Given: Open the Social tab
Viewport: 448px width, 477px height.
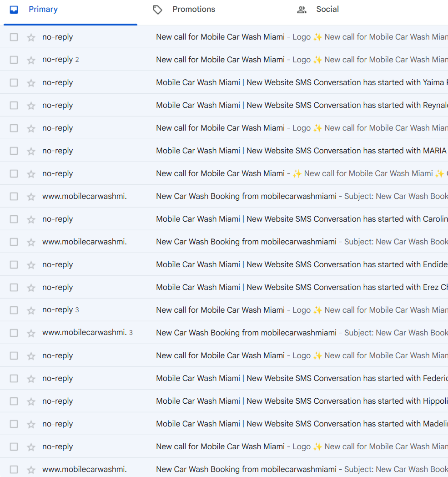Looking at the screenshot, I should tap(327, 9).
